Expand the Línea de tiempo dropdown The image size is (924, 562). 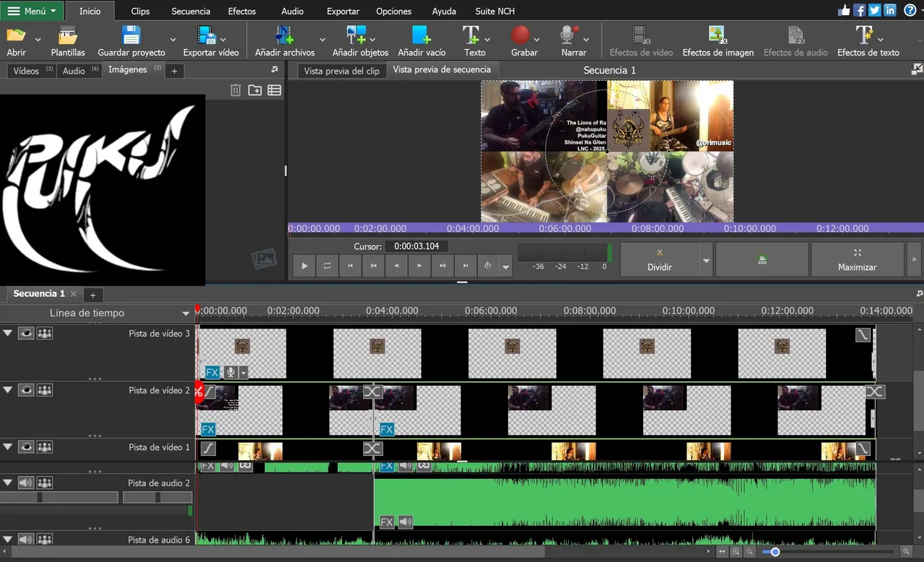click(186, 314)
